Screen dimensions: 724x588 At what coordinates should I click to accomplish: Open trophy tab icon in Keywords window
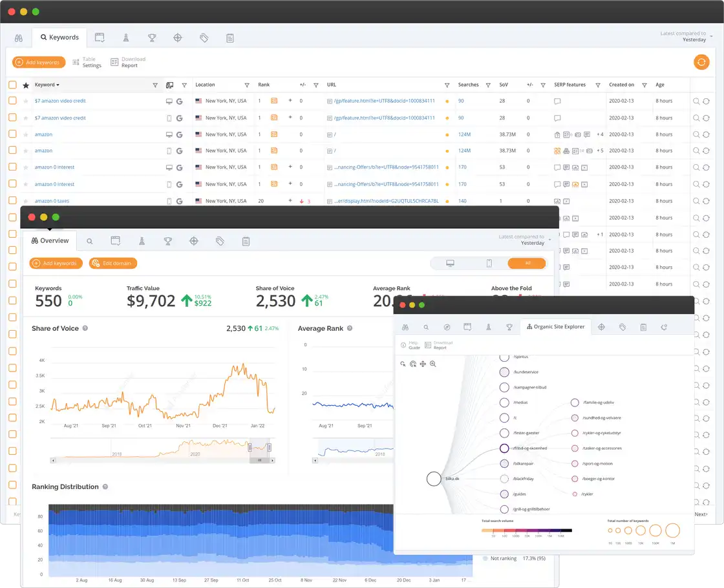[152, 38]
